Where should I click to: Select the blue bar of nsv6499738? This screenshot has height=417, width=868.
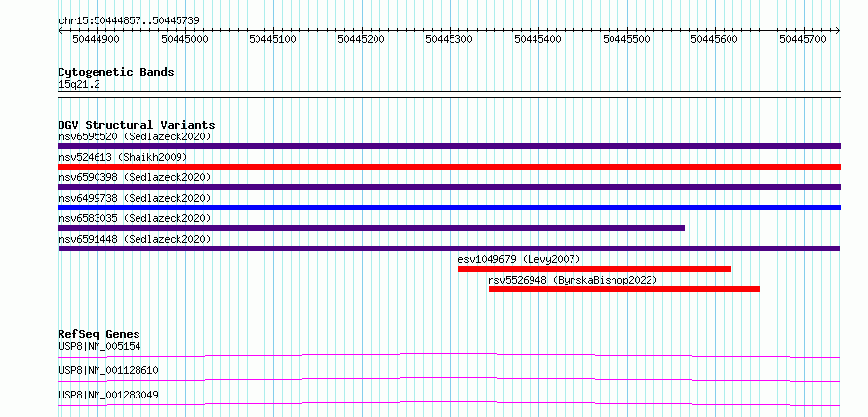(x=449, y=208)
